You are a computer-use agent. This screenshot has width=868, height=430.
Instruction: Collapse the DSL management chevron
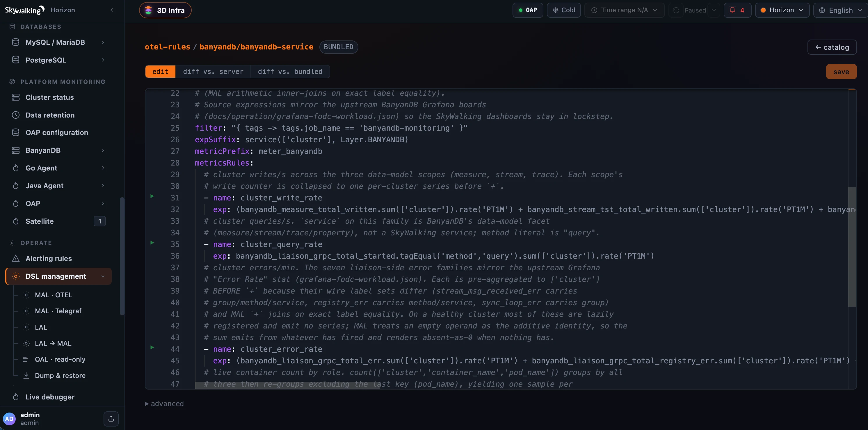[x=103, y=276]
